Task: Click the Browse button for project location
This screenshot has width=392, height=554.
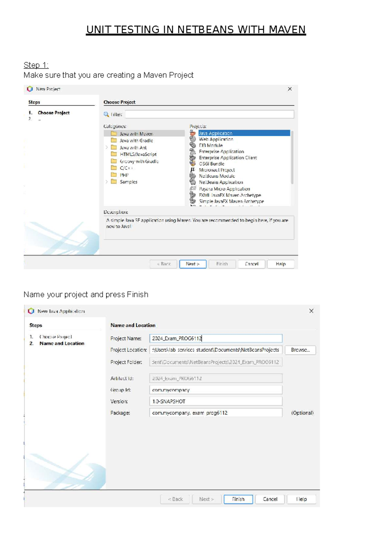Action: click(x=300, y=350)
